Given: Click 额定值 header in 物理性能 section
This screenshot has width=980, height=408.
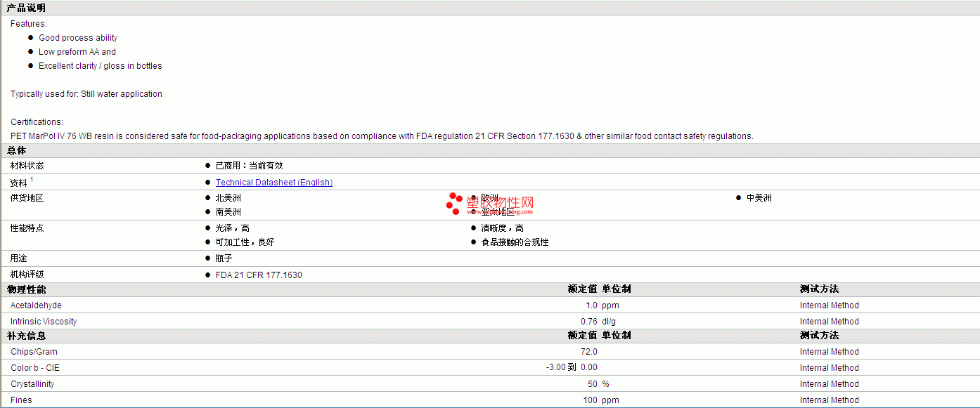Looking at the screenshot, I should (x=583, y=289).
